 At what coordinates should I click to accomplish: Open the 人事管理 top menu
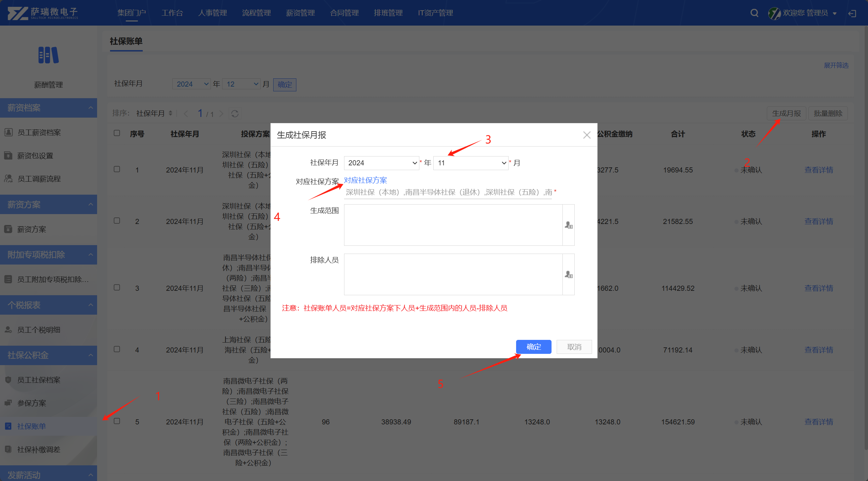[x=212, y=13]
